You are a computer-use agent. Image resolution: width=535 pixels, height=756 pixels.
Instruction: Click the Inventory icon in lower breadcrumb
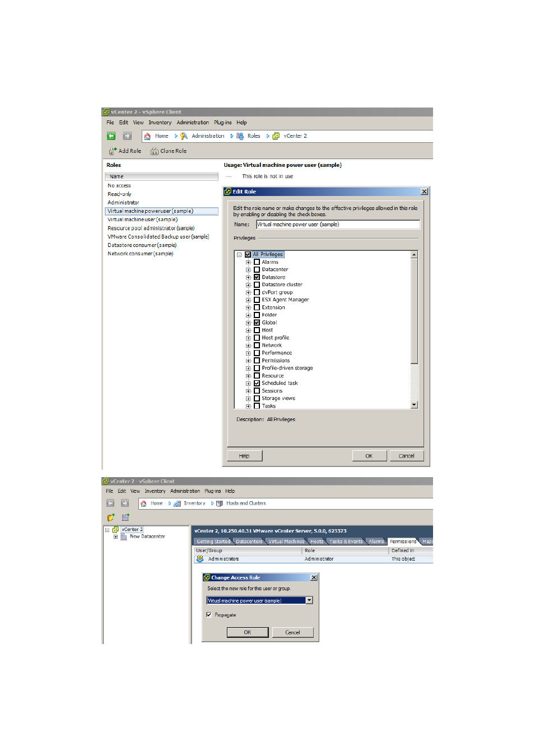(177, 503)
